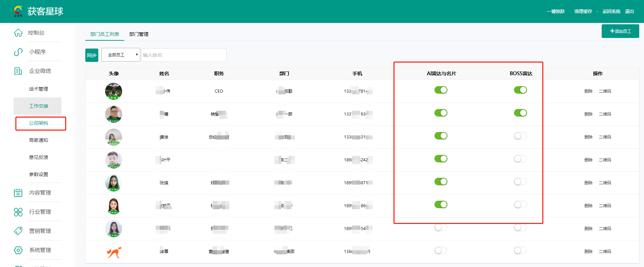The height and width of the screenshot is (267, 644).
Task: Click the 系统管理 gear icon
Action: pyautogui.click(x=18, y=250)
